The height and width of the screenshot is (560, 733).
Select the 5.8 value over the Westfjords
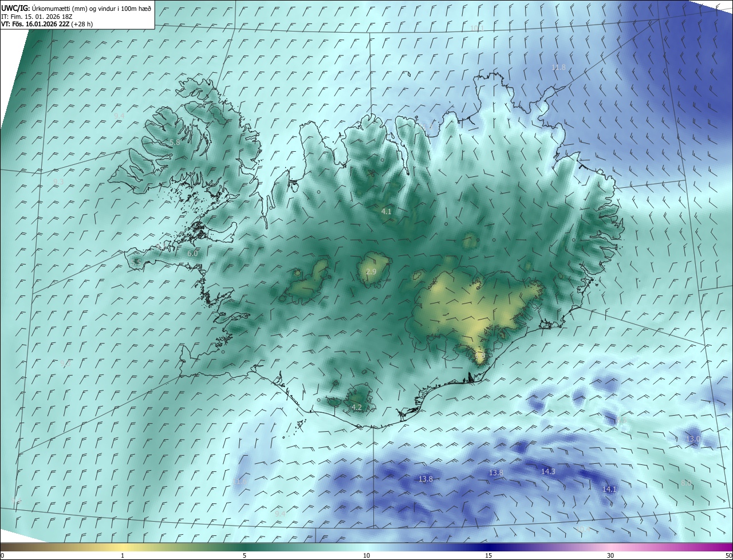pyautogui.click(x=175, y=142)
